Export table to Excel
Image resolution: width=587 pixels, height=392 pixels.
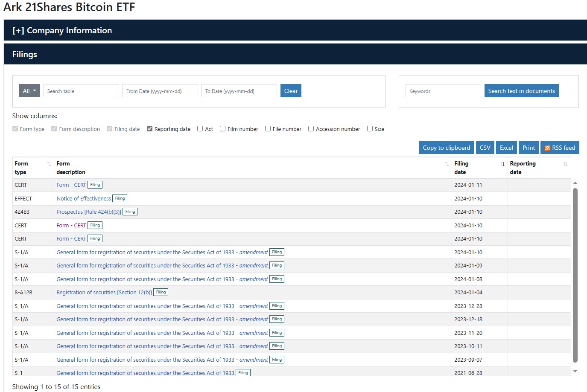[506, 148]
